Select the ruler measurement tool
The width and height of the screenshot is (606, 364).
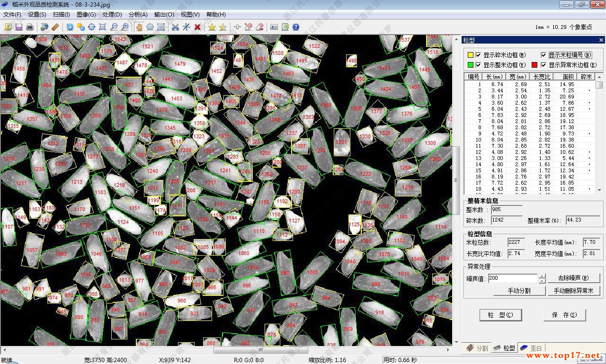click(55, 27)
